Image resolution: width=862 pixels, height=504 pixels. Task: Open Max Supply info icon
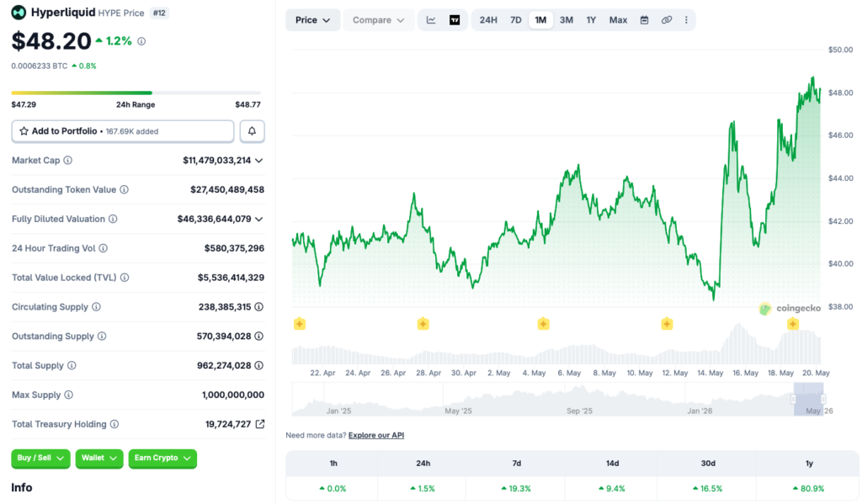point(69,395)
